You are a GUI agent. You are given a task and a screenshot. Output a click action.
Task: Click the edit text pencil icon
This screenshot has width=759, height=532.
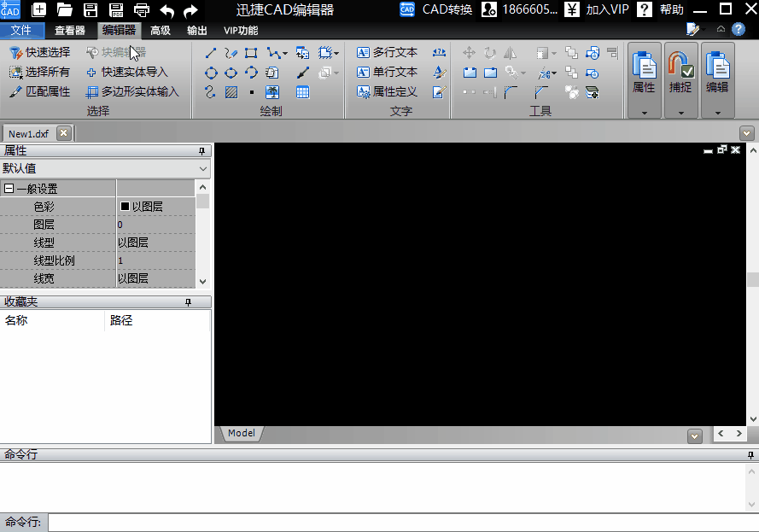click(x=439, y=92)
